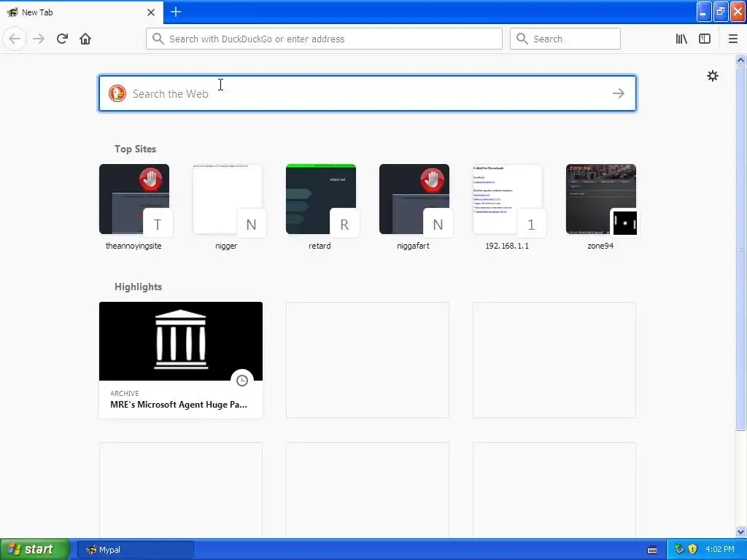The height and width of the screenshot is (560, 747).
Task: Click the toolbar Search box
Action: click(565, 39)
